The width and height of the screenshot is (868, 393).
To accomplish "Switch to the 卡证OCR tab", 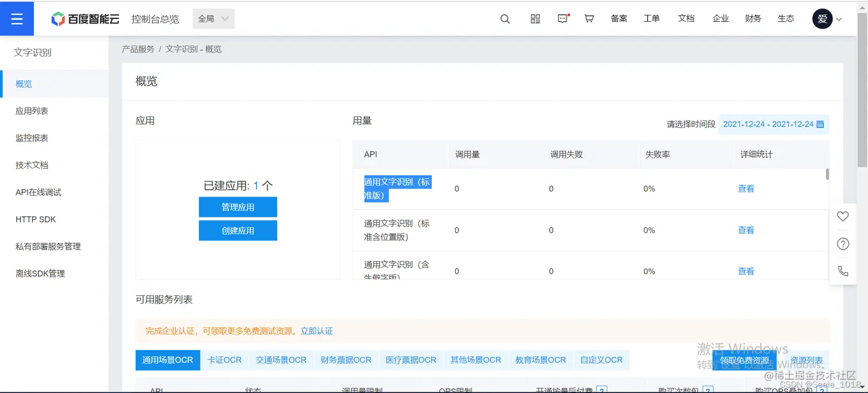I will [224, 360].
